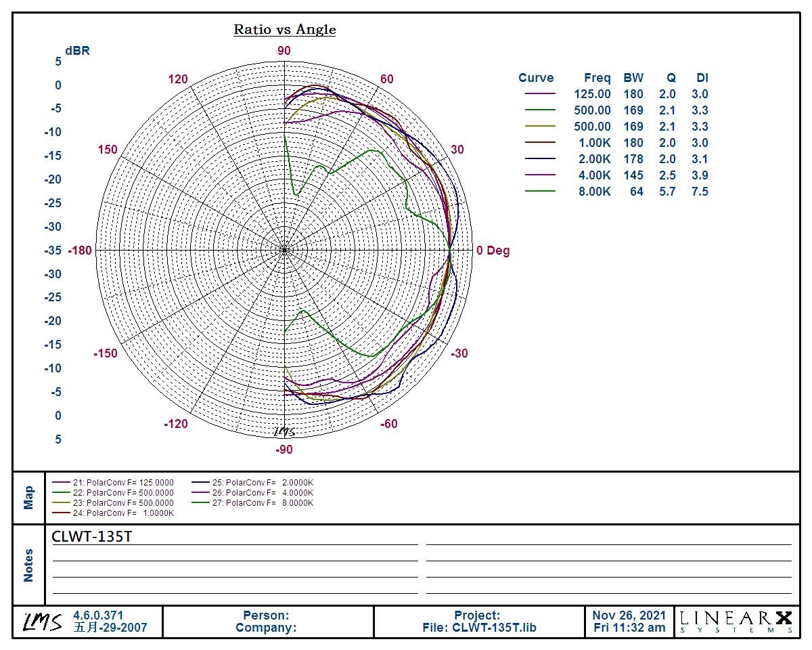Click the 60 degree angle label
The width and height of the screenshot is (812, 650).
pyautogui.click(x=386, y=79)
